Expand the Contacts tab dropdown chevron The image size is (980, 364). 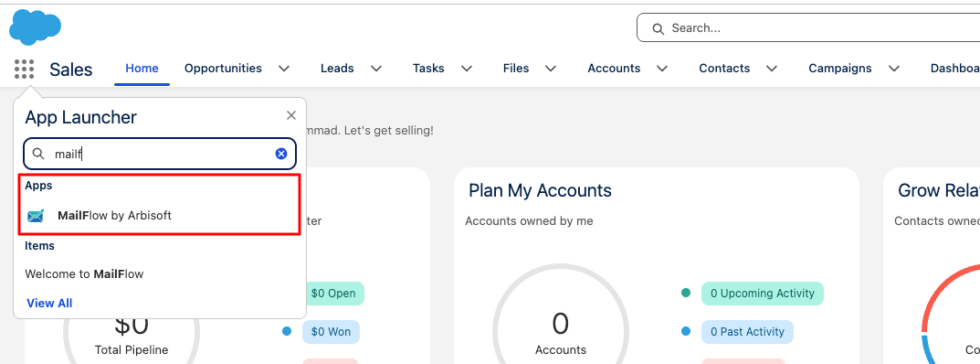tap(772, 69)
